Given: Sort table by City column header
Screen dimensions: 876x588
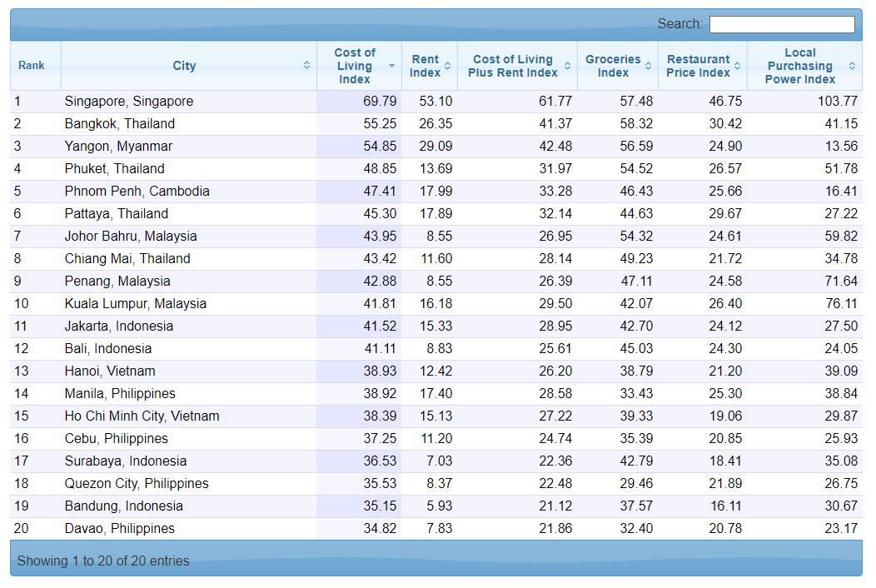Looking at the screenshot, I should [x=189, y=66].
